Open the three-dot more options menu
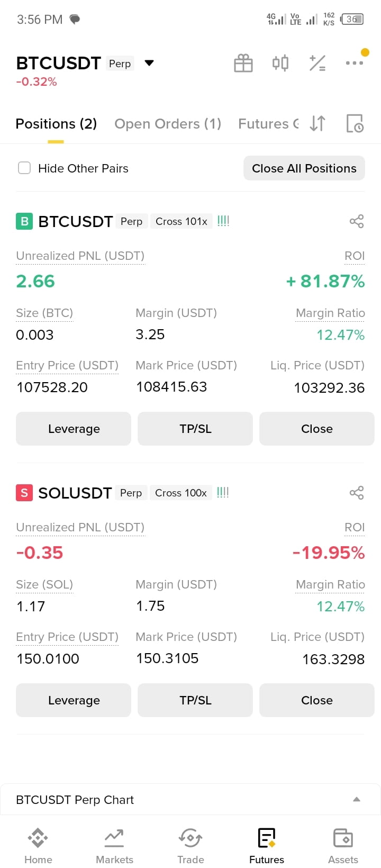 point(355,63)
